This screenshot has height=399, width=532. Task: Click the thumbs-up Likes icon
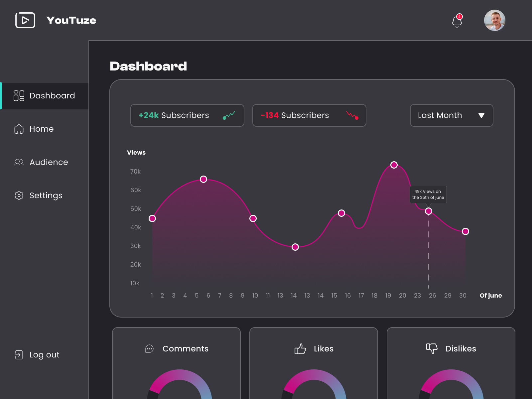coord(300,349)
